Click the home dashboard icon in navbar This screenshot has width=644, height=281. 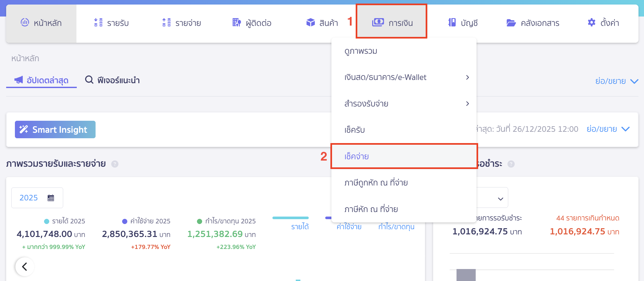click(25, 22)
